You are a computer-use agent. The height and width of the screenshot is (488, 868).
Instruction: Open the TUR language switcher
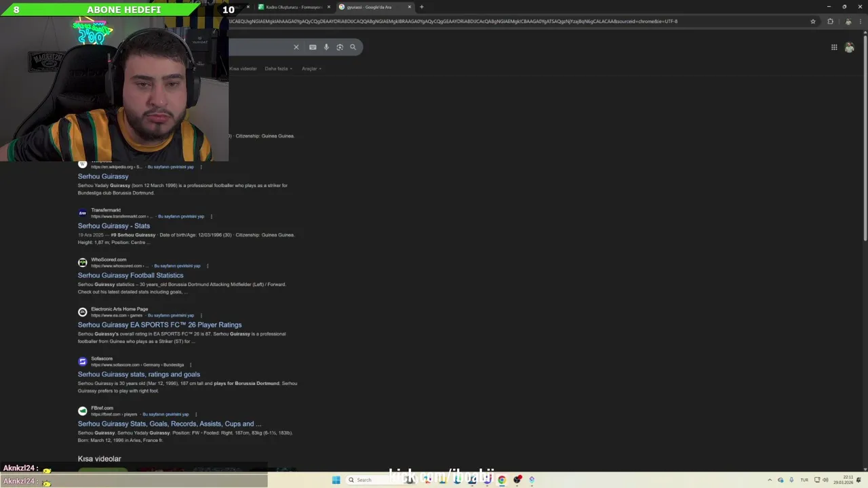point(804,480)
